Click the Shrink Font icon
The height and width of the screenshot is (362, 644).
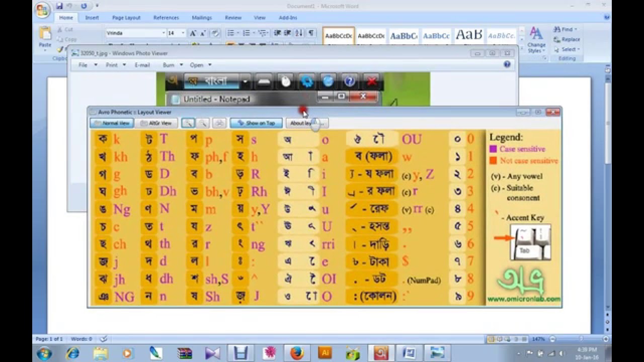[x=203, y=33]
